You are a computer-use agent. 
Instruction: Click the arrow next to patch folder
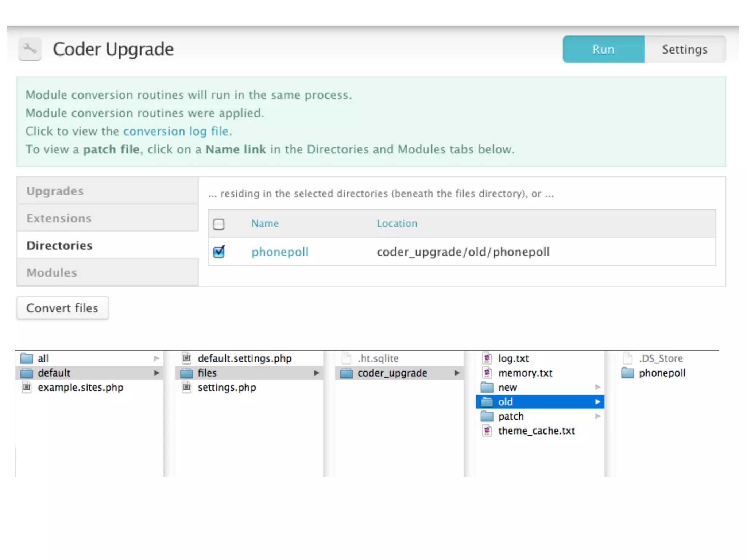[597, 416]
